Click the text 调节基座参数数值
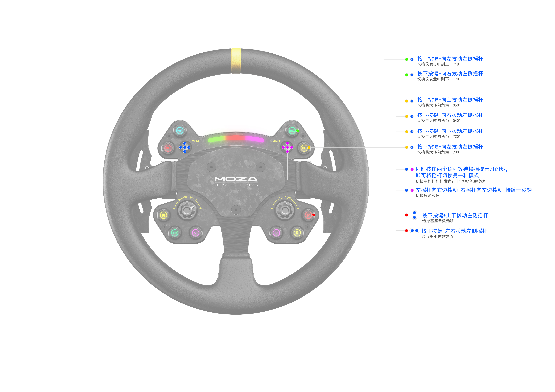Image resolution: width=555 pixels, height=392 pixels. 438,237
